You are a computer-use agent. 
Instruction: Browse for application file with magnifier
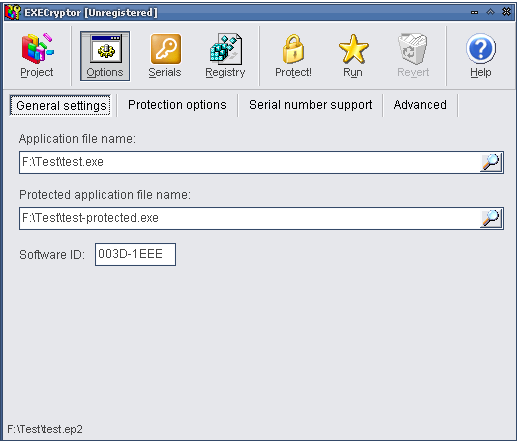[x=491, y=163]
